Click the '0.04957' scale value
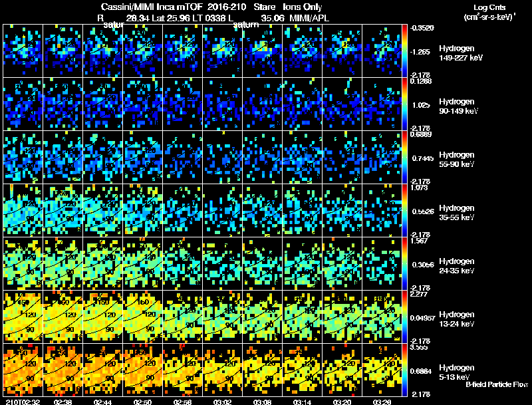 (x=422, y=318)
